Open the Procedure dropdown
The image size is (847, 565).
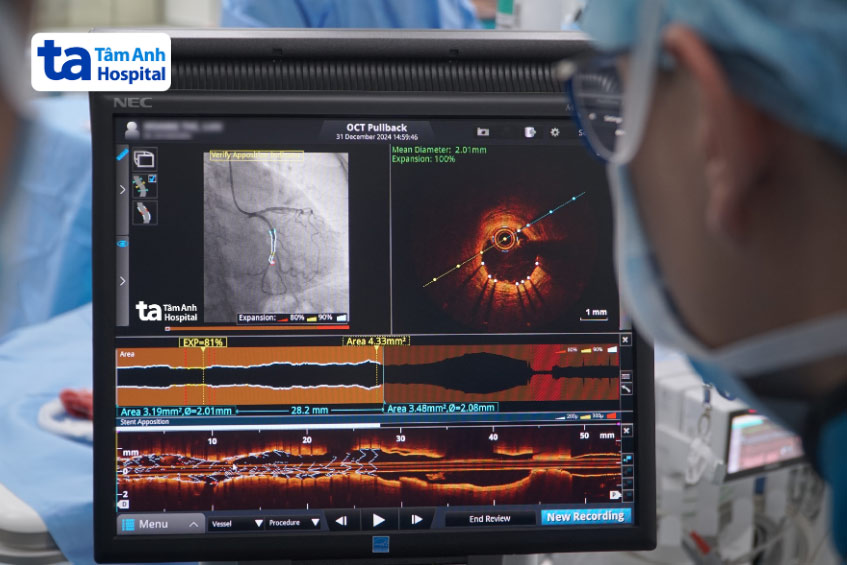294,523
